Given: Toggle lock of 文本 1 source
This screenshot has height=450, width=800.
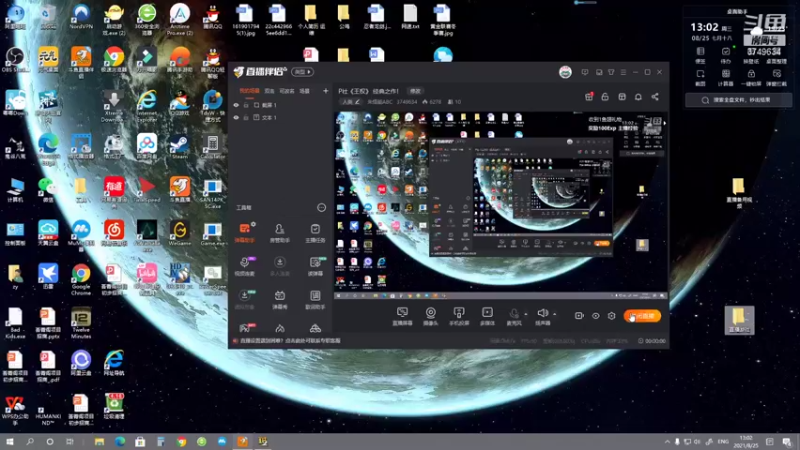Looking at the screenshot, I should (246, 117).
